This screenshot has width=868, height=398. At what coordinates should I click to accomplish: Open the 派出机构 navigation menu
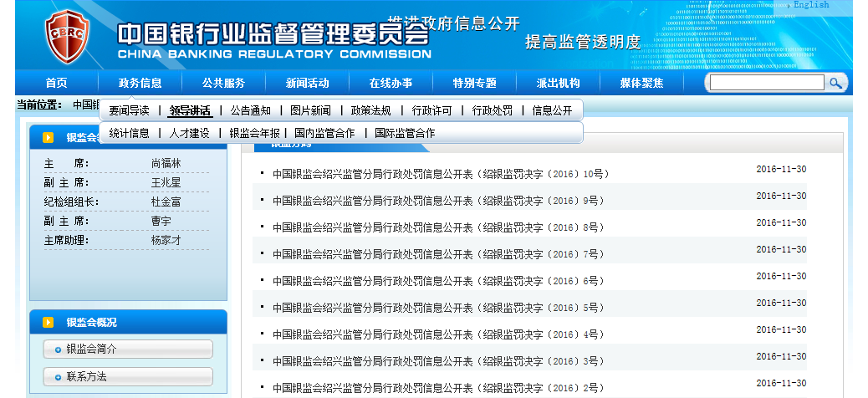click(x=558, y=83)
